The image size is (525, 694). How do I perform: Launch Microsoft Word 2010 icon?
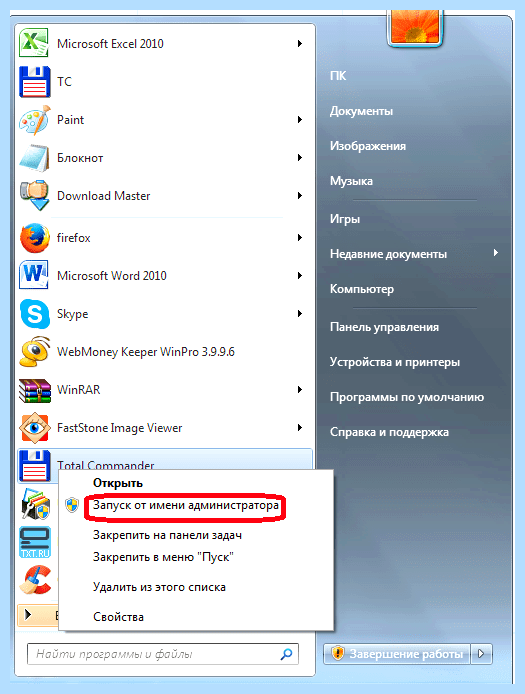pyautogui.click(x=34, y=275)
